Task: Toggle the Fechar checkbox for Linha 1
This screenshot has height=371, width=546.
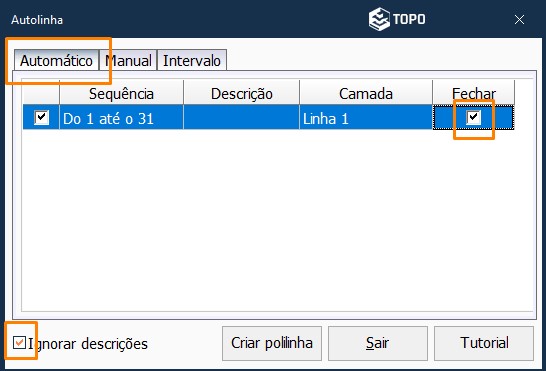Action: pyautogui.click(x=473, y=117)
